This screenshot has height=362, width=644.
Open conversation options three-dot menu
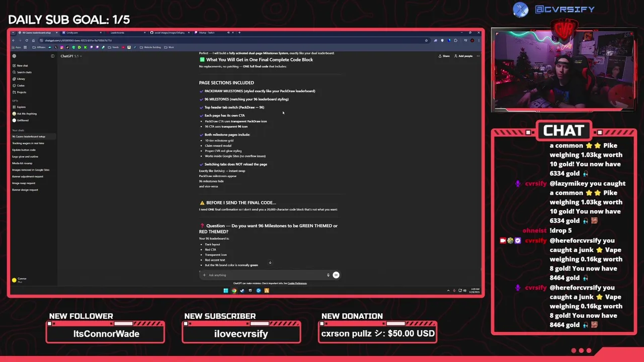pyautogui.click(x=478, y=56)
